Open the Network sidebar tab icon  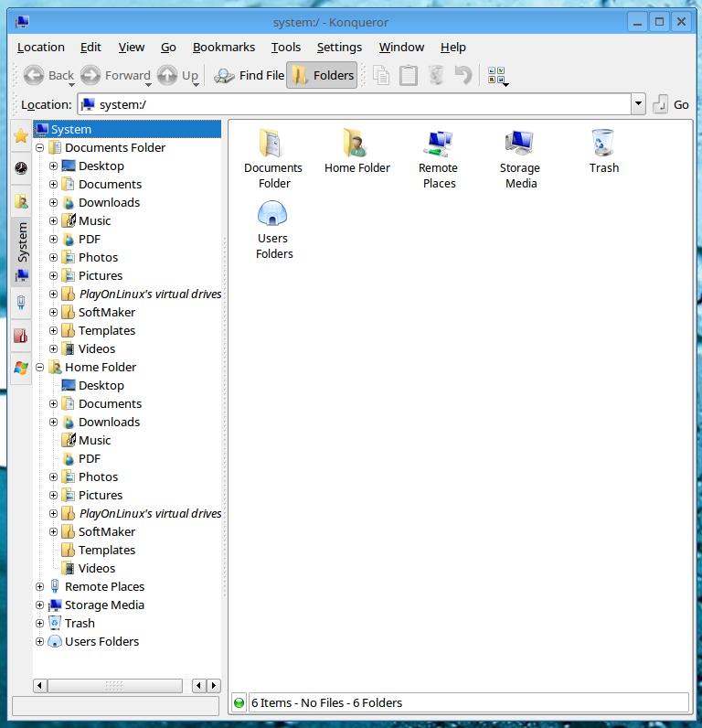21,302
